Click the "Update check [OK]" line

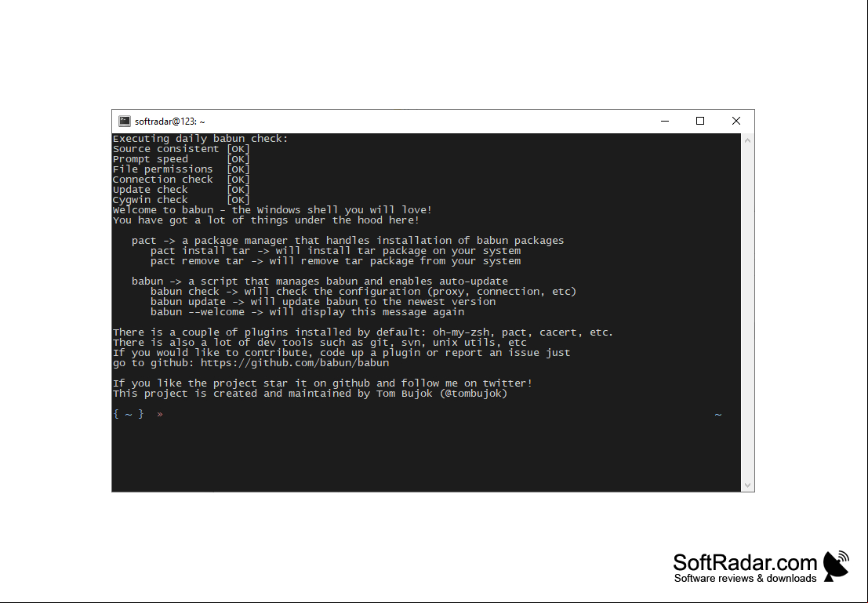182,190
